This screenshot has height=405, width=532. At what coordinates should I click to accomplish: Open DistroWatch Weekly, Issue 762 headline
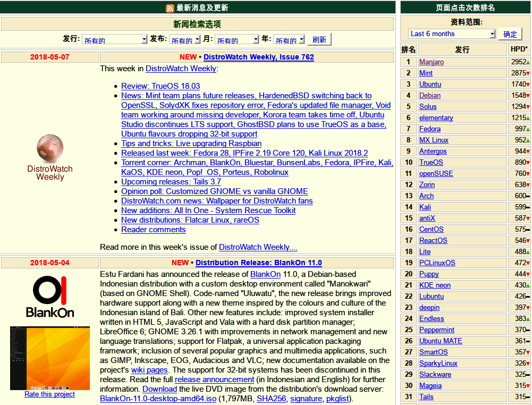coord(258,57)
